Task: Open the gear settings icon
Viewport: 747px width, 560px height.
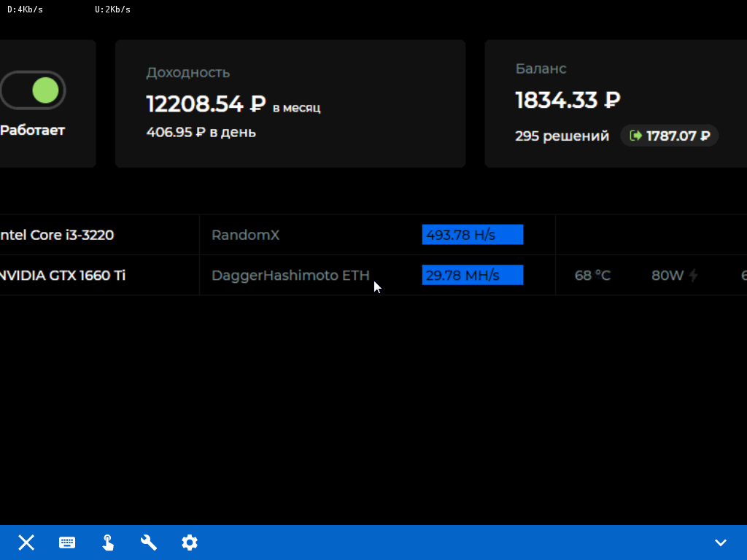Action: 190,542
